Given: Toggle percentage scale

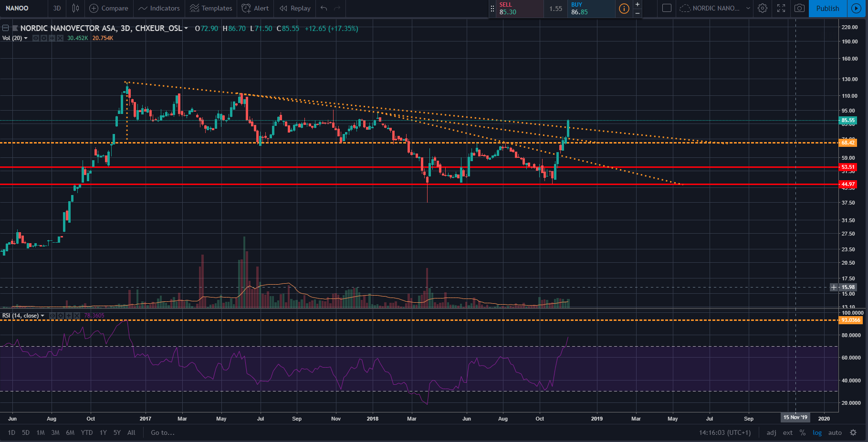Looking at the screenshot, I should (803, 432).
